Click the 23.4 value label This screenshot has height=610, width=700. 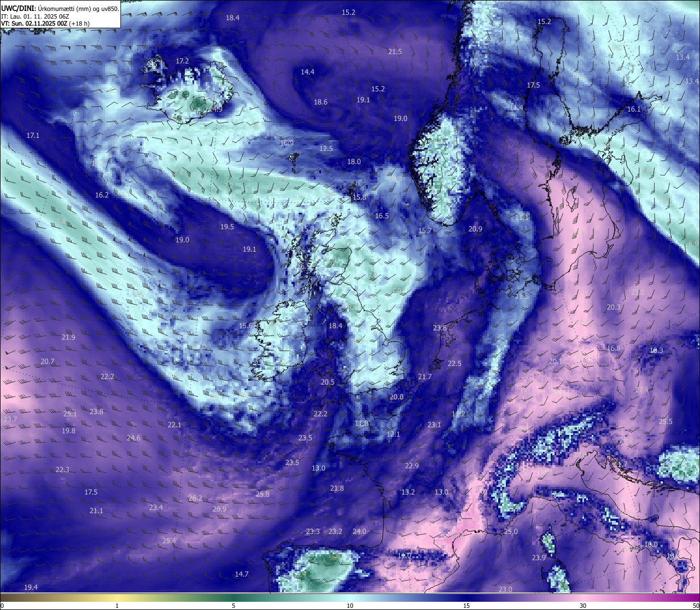pos(156,507)
